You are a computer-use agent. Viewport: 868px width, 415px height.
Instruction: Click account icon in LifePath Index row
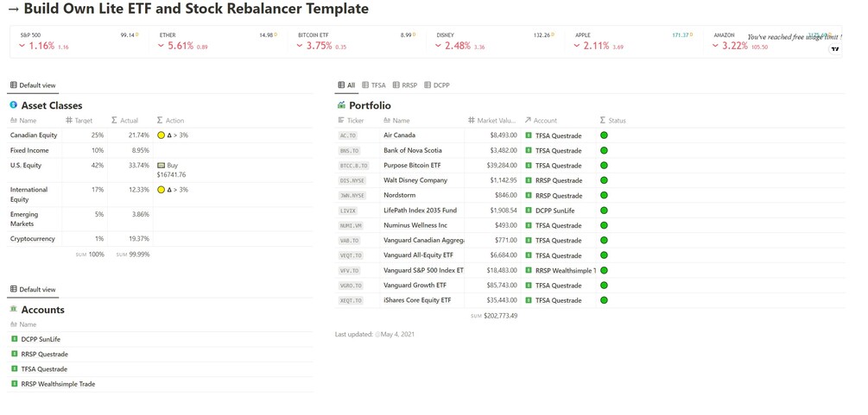[529, 211]
